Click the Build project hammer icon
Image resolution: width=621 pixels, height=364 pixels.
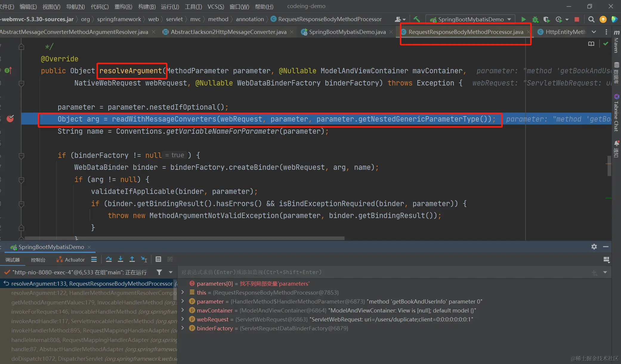(x=417, y=19)
